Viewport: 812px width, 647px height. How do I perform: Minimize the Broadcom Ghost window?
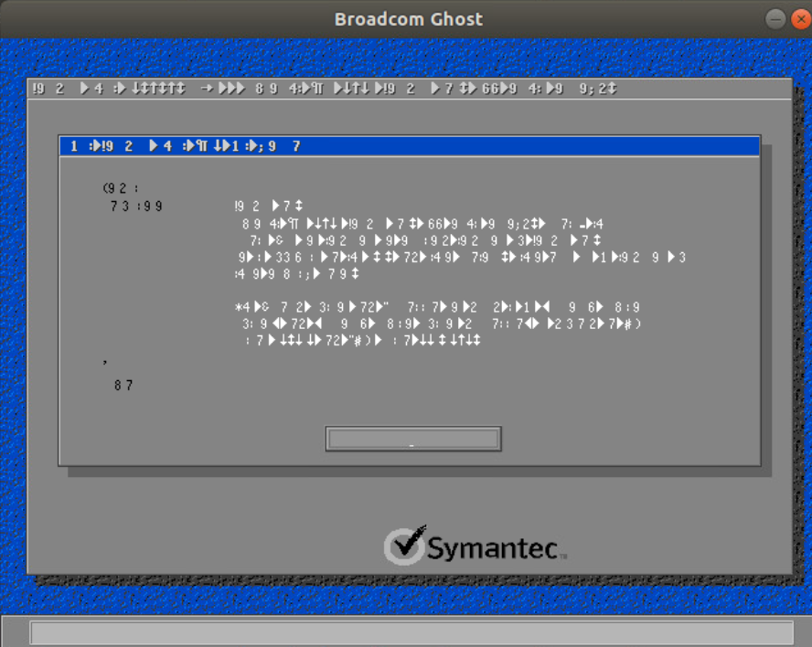[775, 20]
